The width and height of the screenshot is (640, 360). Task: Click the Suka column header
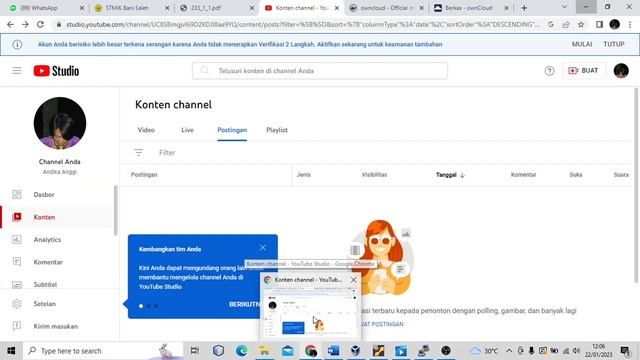click(x=576, y=175)
